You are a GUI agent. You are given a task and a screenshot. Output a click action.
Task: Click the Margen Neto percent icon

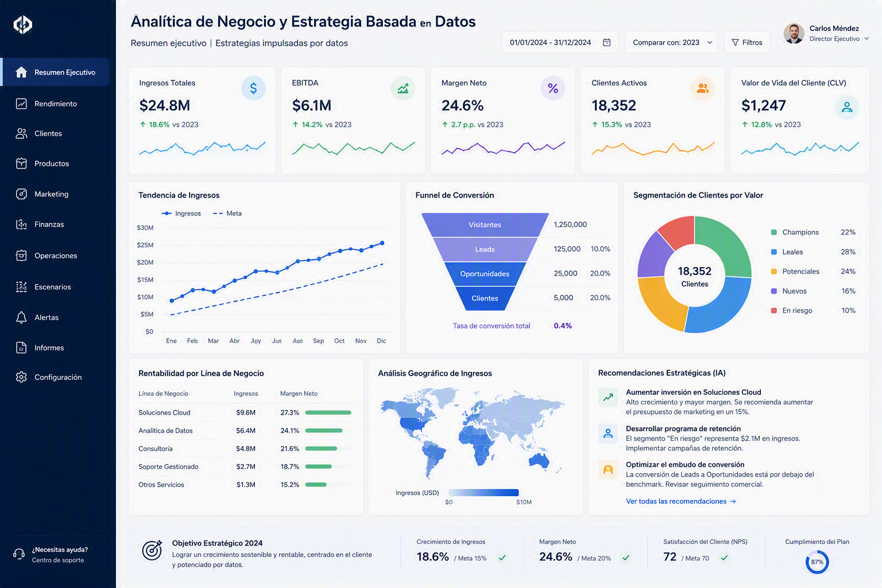coord(553,88)
